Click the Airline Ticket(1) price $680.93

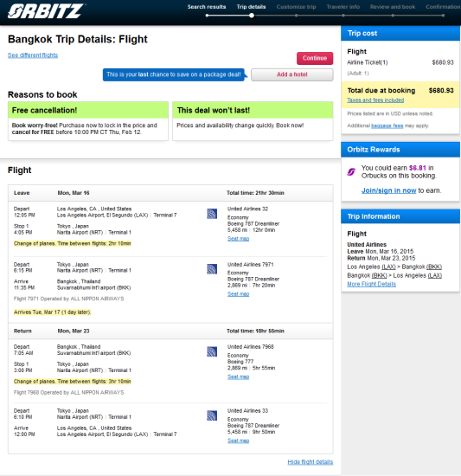click(x=443, y=62)
